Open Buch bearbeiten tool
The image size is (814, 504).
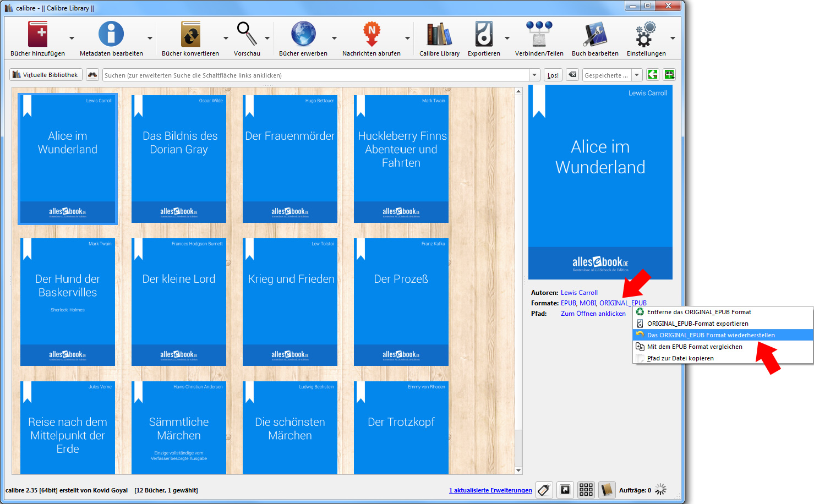pos(595,34)
